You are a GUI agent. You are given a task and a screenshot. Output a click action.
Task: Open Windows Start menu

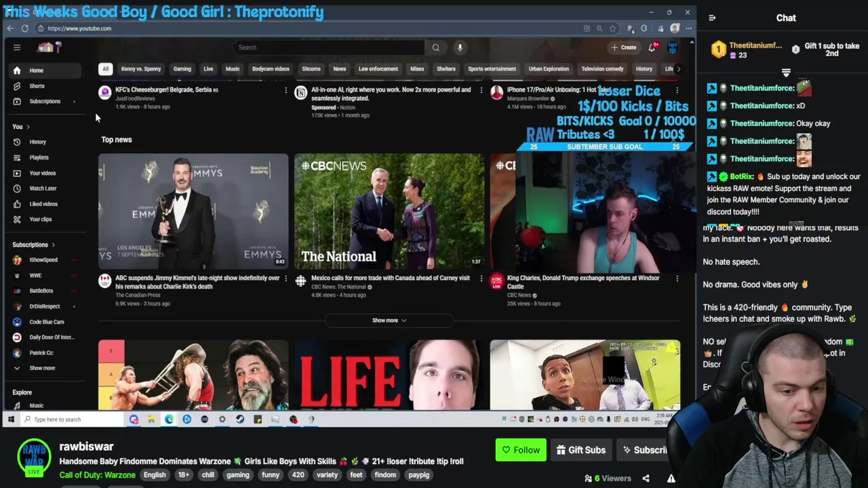[11, 420]
